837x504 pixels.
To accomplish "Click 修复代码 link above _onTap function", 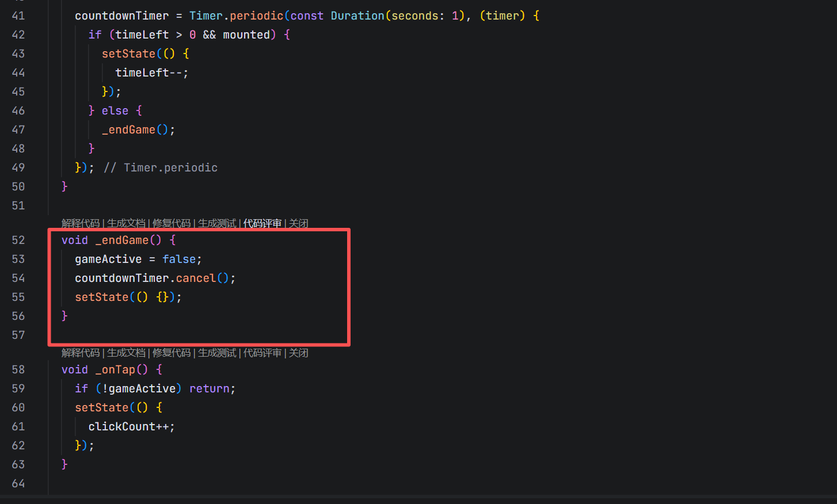I will coord(172,353).
